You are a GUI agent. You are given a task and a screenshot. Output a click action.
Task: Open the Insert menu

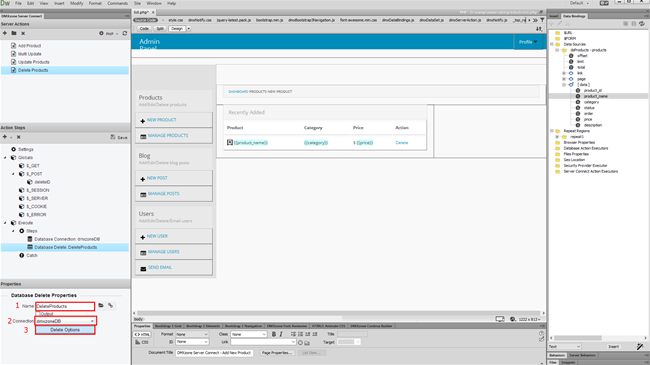tap(59, 3)
